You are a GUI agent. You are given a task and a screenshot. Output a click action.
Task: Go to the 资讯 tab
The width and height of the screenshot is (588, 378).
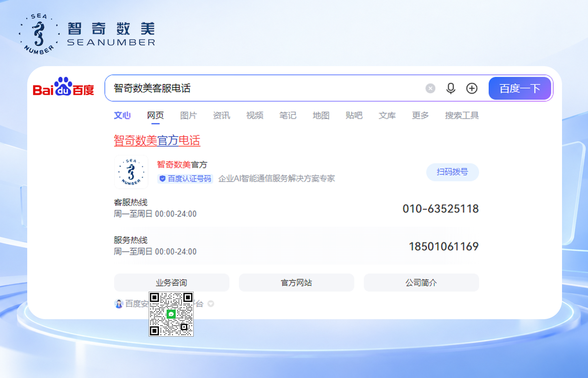click(x=222, y=116)
